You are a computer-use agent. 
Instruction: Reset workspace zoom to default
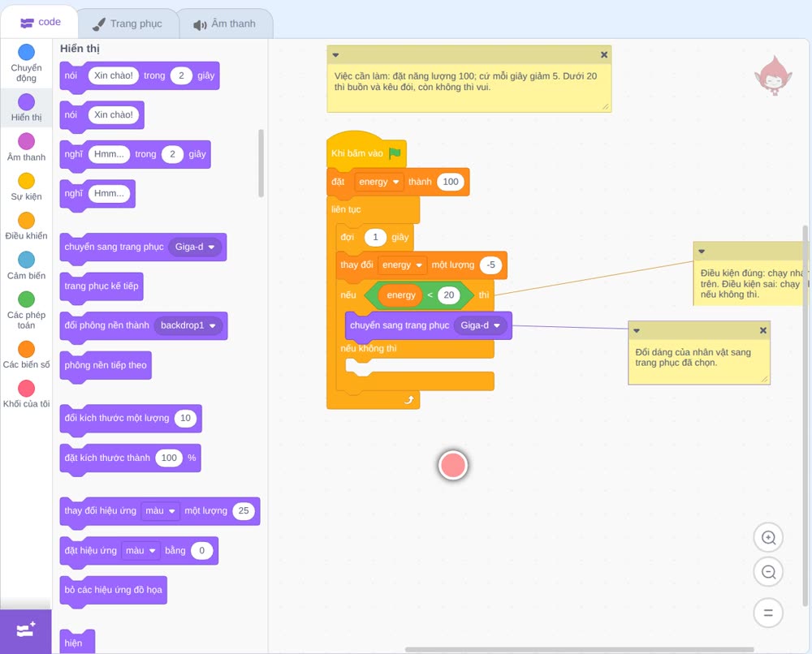coord(768,613)
